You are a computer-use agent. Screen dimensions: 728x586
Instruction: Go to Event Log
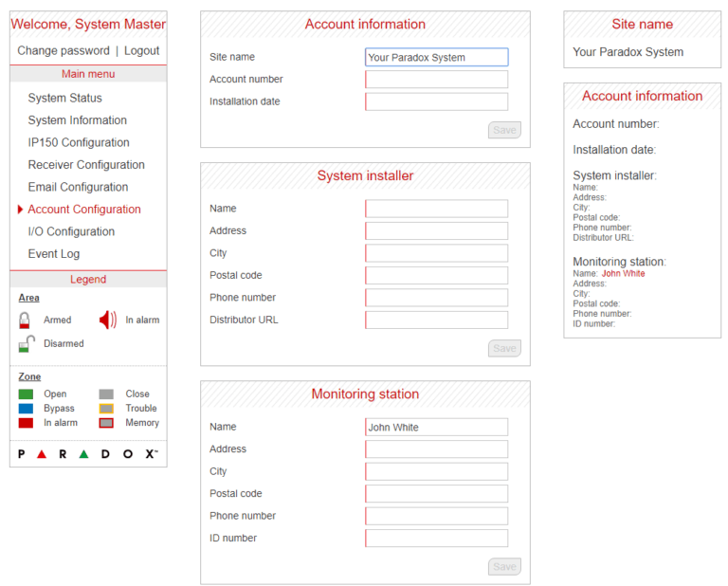pos(54,254)
